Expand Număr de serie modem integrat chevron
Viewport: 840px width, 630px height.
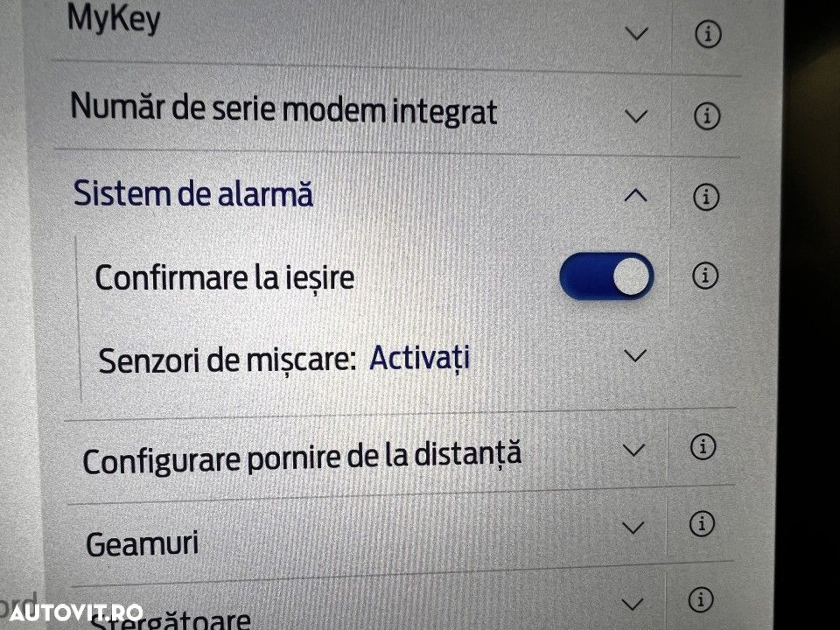[637, 115]
